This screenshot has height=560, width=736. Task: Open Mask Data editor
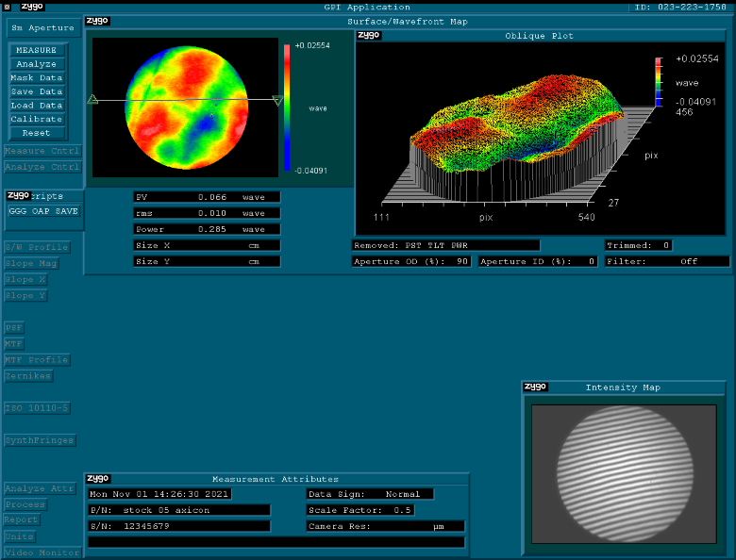37,77
